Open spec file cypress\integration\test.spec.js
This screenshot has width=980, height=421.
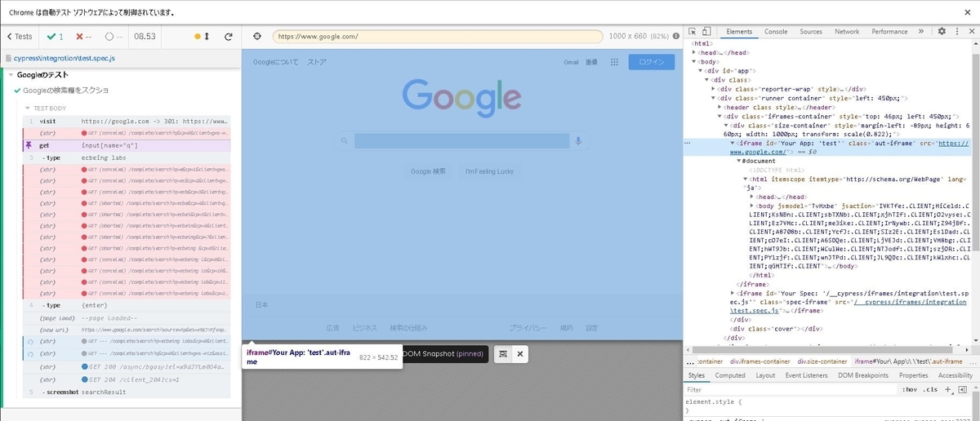coord(64,59)
